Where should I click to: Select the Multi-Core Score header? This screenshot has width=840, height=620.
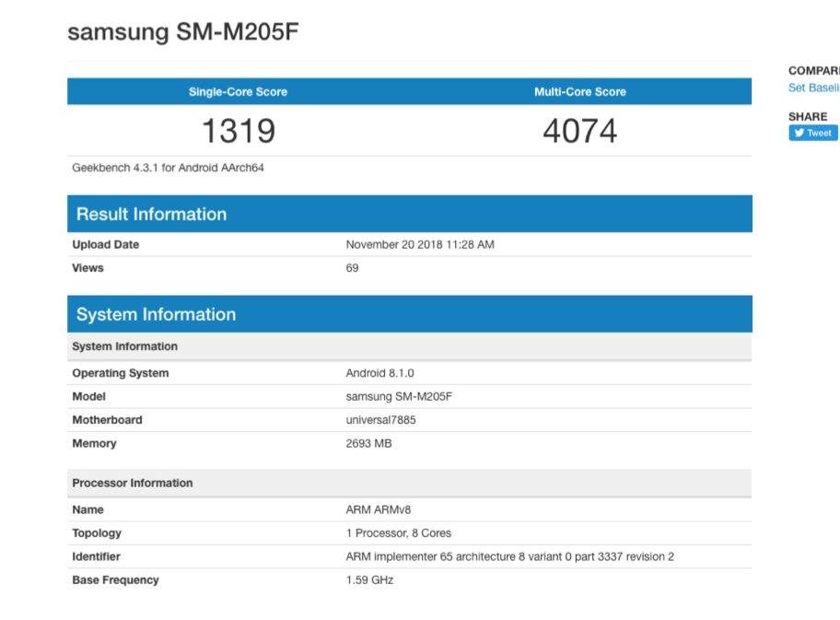coord(579,92)
